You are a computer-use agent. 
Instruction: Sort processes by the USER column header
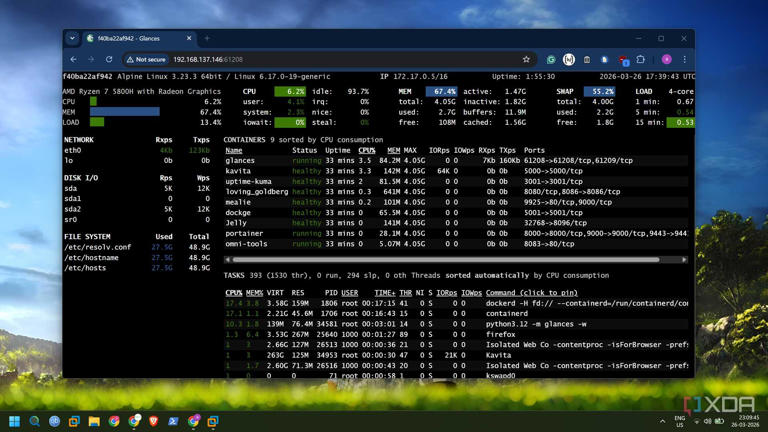pyautogui.click(x=349, y=293)
